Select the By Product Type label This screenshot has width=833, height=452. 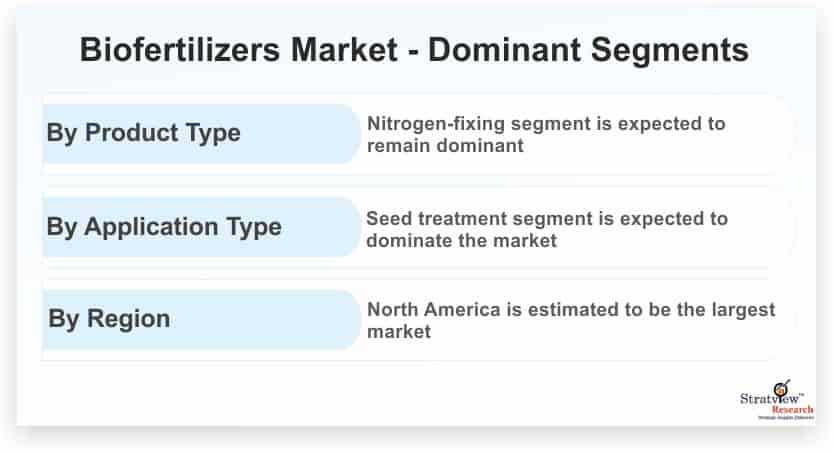(143, 133)
